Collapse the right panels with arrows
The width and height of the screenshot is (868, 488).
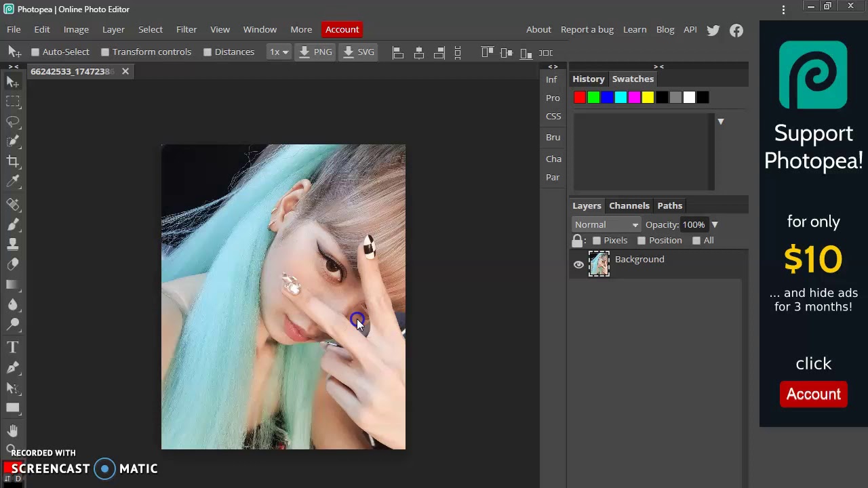658,66
